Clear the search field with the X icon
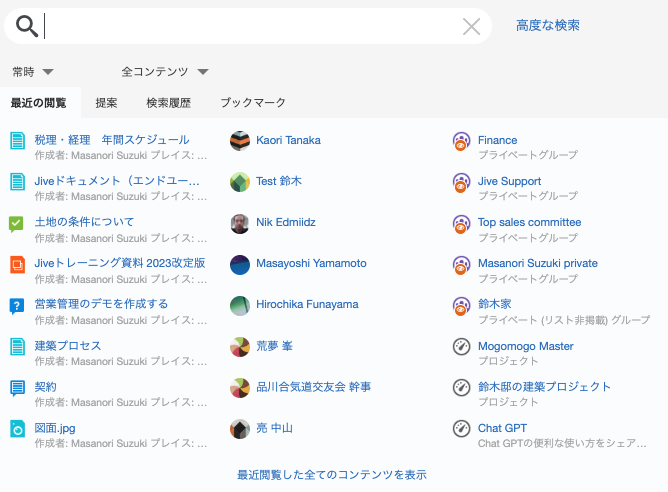This screenshot has width=668, height=492. [x=471, y=26]
